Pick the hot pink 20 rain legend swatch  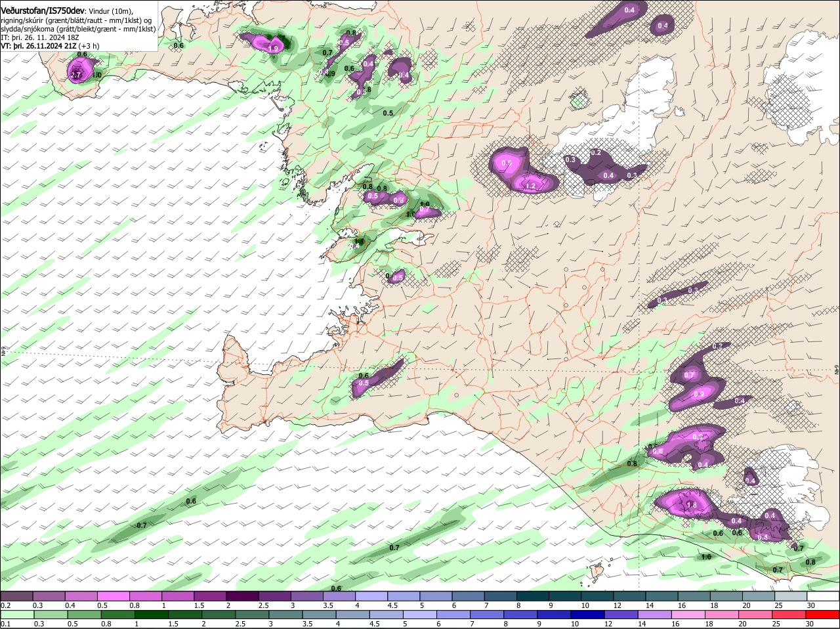click(755, 615)
